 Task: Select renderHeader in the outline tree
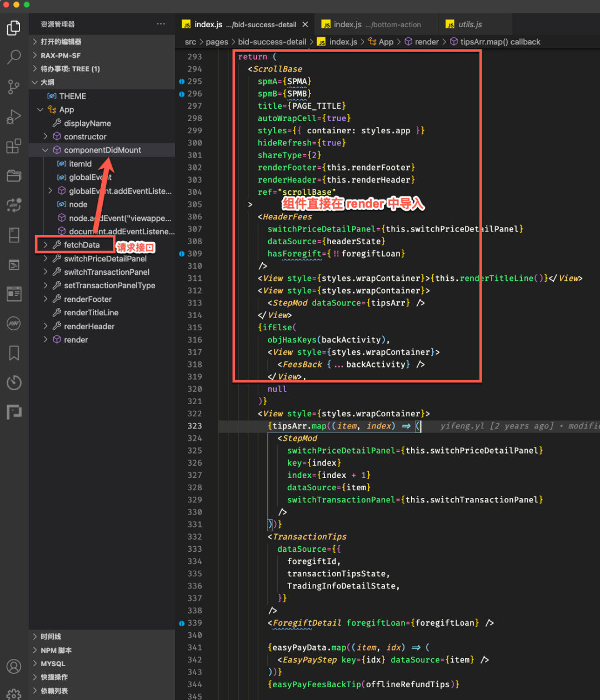[89, 326]
